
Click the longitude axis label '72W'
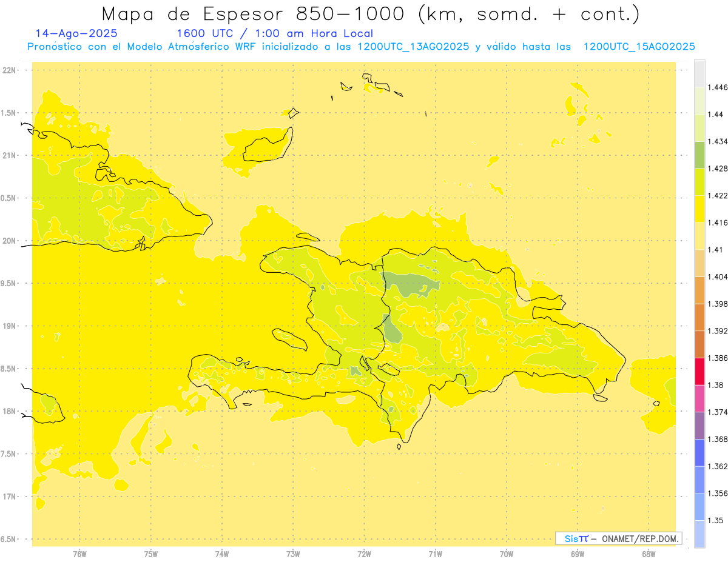click(364, 555)
